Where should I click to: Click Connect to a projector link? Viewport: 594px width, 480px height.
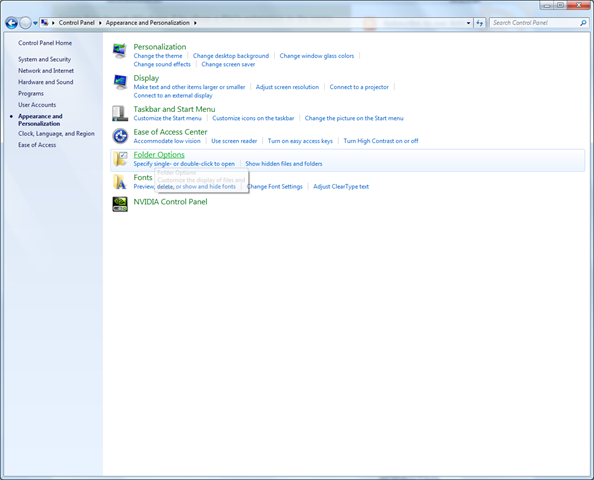tap(359, 87)
